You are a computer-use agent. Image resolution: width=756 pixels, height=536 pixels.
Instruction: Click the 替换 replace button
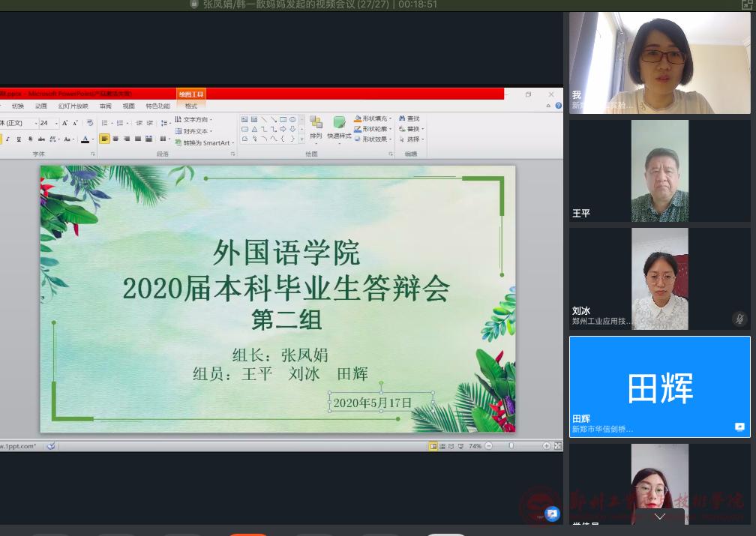411,129
